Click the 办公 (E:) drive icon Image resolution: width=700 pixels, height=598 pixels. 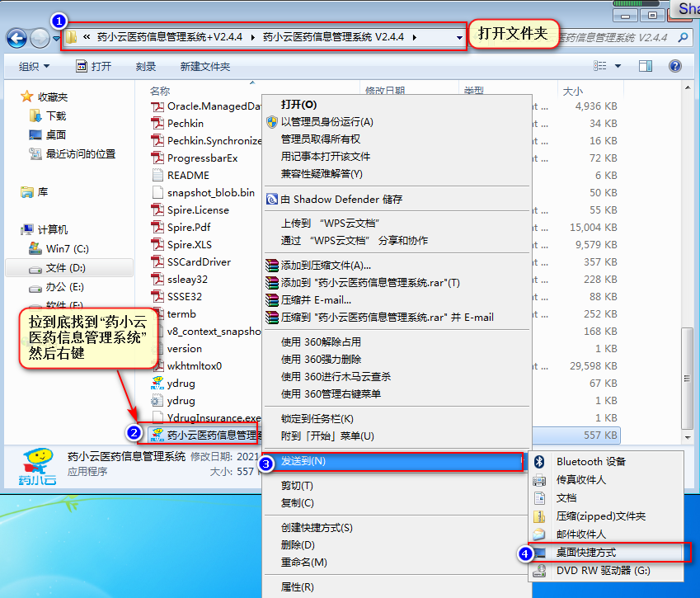point(35,288)
